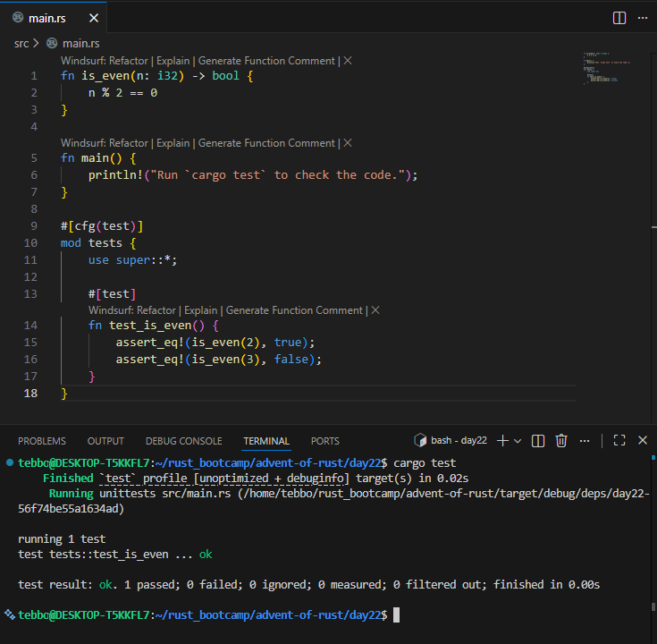Click the terminal input cursor at last prompt

[x=396, y=615]
